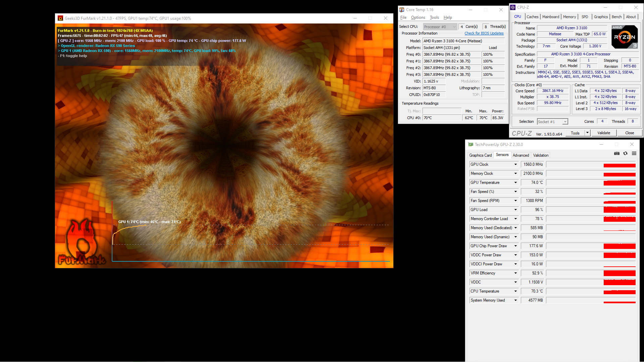Image resolution: width=644 pixels, height=362 pixels.
Task: Click the CPU-Z Tools button
Action: coord(575,133)
